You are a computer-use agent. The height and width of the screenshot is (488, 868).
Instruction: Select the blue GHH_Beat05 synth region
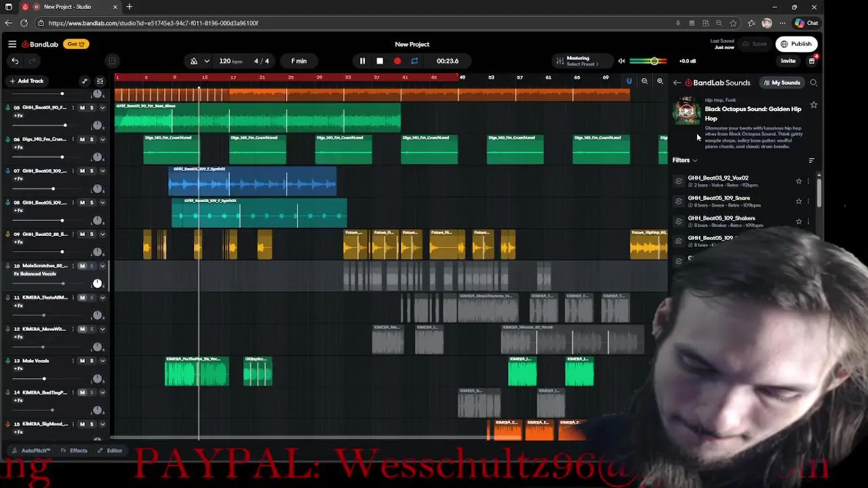252,181
